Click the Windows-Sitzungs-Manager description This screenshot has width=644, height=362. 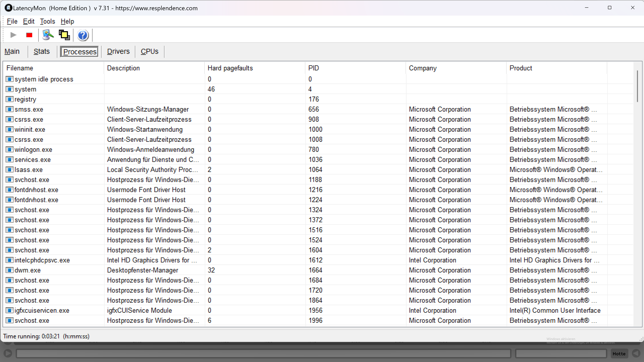point(148,109)
